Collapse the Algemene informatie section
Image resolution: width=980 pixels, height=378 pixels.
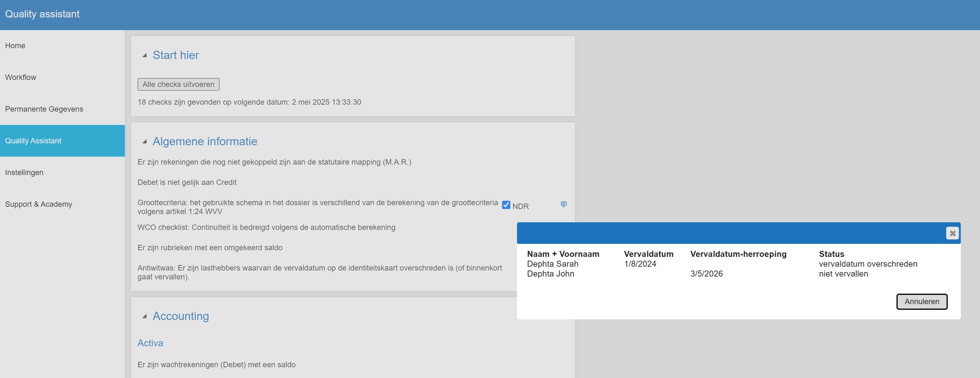click(145, 142)
